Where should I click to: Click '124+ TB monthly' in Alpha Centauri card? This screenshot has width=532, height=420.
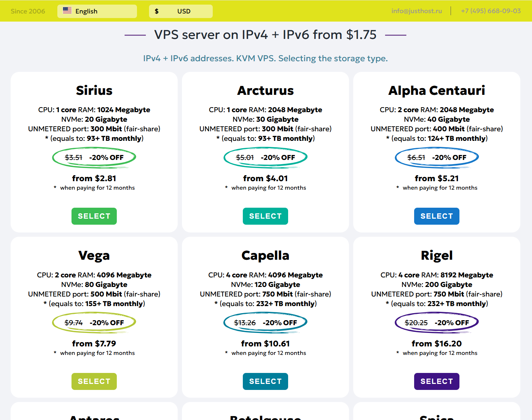point(457,138)
